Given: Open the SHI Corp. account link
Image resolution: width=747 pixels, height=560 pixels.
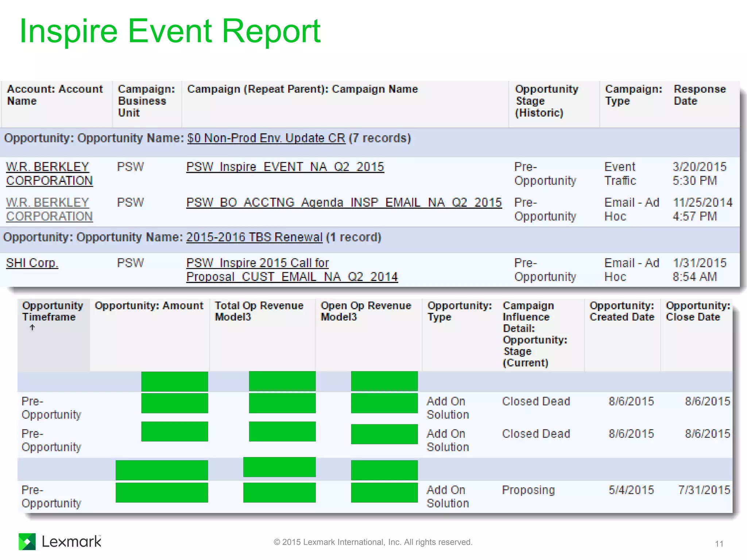Looking at the screenshot, I should pos(32,263).
